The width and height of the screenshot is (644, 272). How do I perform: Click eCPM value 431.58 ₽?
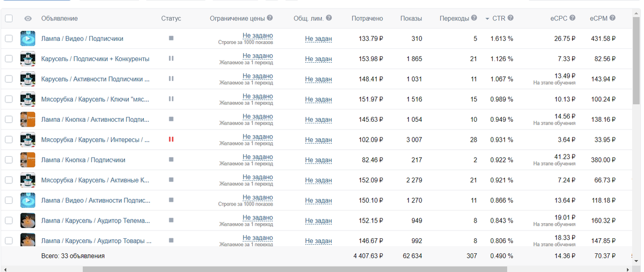click(x=602, y=39)
